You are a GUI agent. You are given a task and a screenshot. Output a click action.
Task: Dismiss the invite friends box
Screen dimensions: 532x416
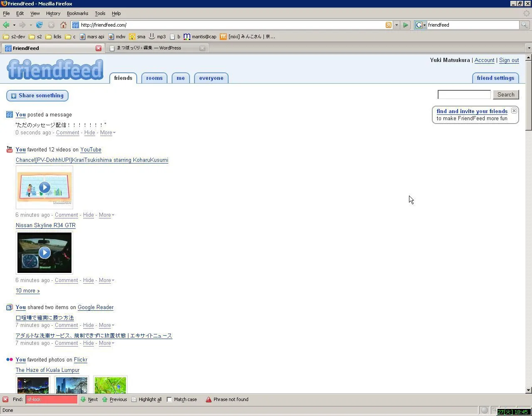514,111
